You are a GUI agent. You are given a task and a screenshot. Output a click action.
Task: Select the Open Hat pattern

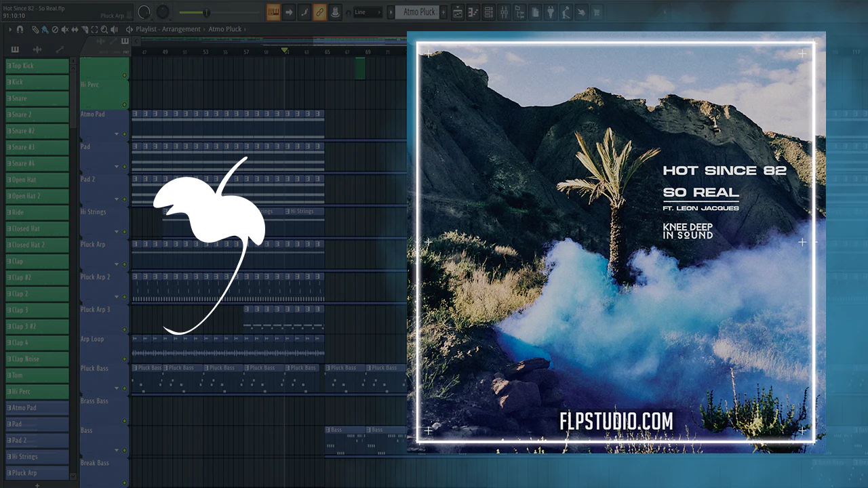(37, 180)
